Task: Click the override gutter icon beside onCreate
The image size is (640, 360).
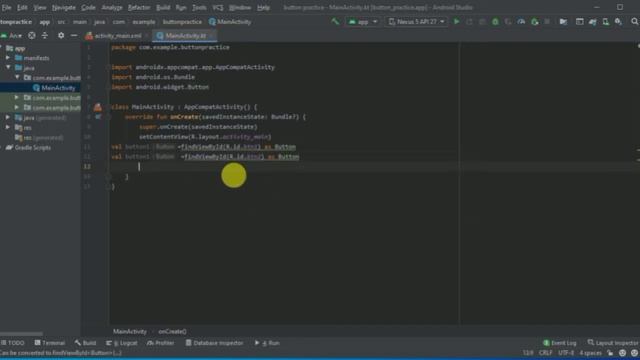Action: tap(98, 117)
